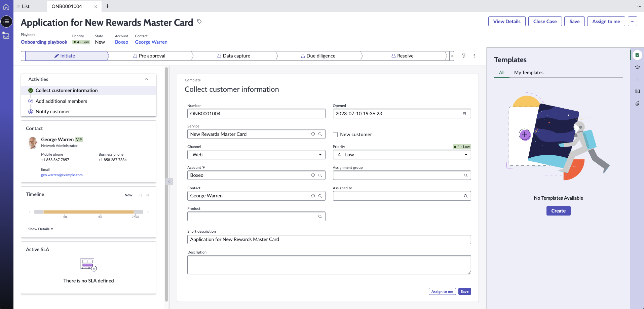
Task: Open the Onboarding playbook link
Action: pos(44,42)
